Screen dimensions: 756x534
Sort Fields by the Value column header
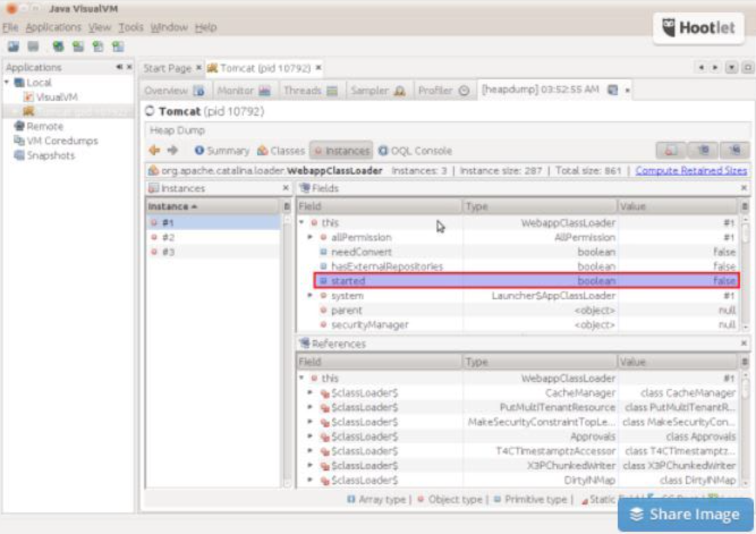tap(678, 206)
